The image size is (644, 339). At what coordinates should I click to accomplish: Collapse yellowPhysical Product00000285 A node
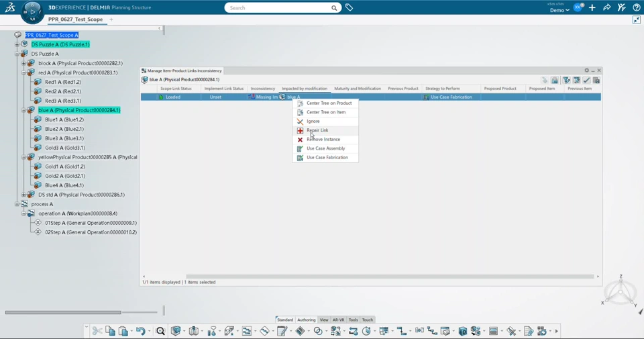(x=24, y=157)
